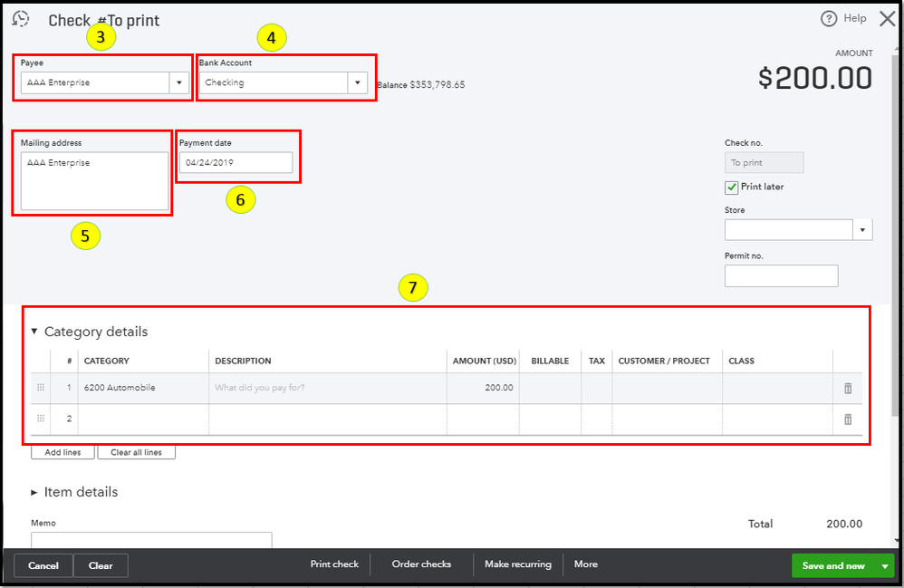Grab the drag handle of line 2
The image size is (904, 588).
(41, 419)
